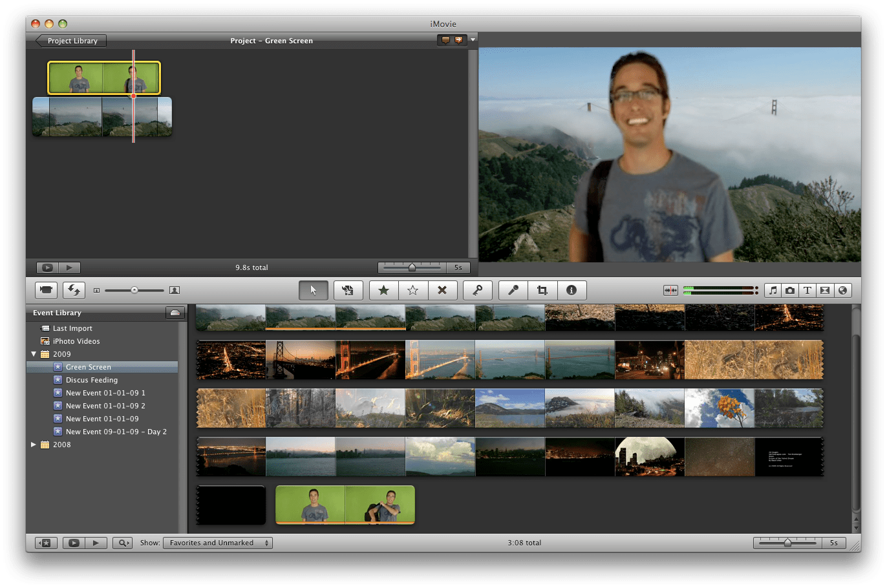887x588 pixels.
Task: Select the Arrow selection tool
Action: [x=313, y=290]
